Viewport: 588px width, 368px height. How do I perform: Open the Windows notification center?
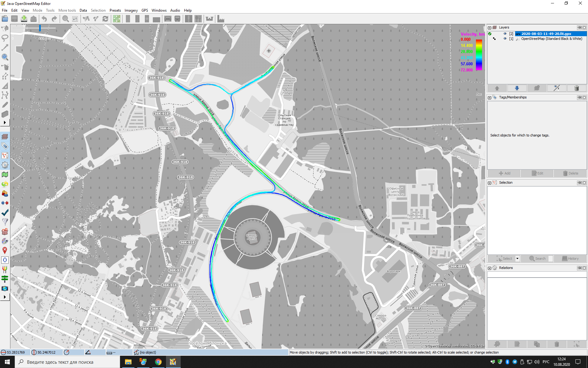(578, 362)
